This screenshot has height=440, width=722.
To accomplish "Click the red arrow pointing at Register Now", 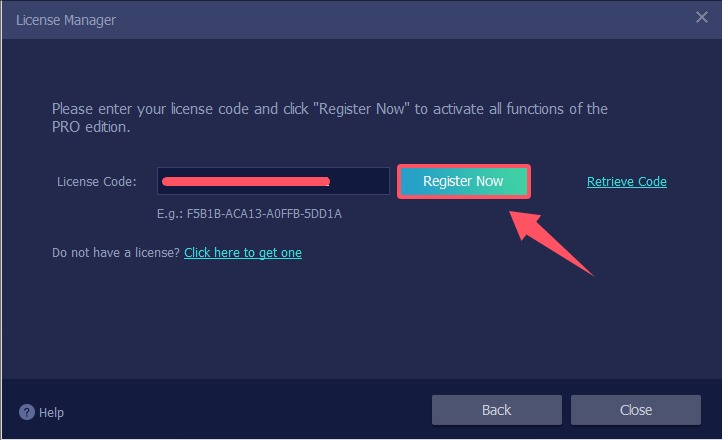I will 549,242.
